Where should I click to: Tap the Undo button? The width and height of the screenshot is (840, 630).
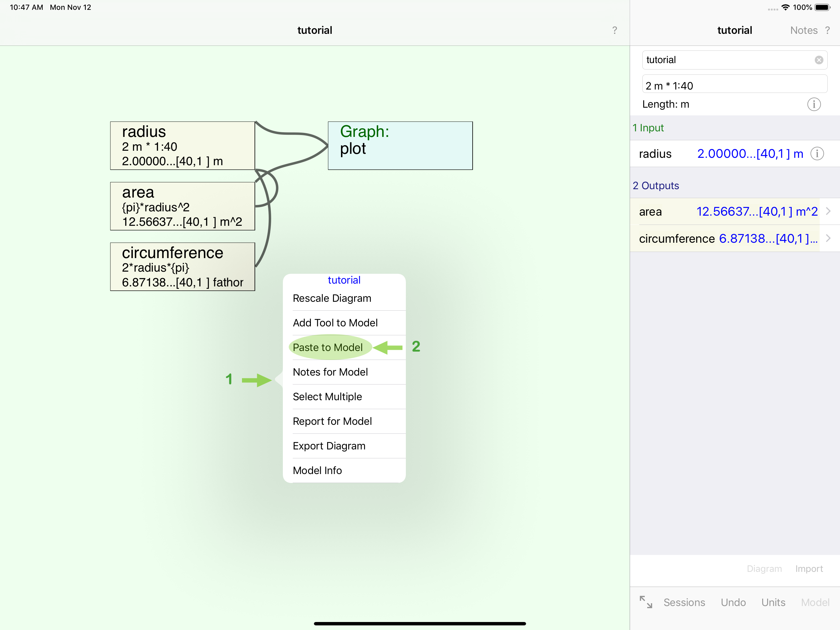[733, 602]
